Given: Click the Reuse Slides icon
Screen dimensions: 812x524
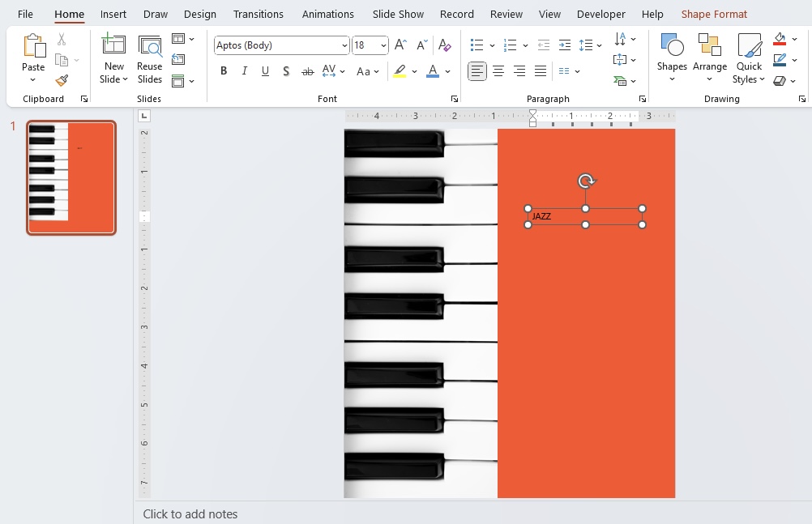Looking at the screenshot, I should [x=150, y=58].
